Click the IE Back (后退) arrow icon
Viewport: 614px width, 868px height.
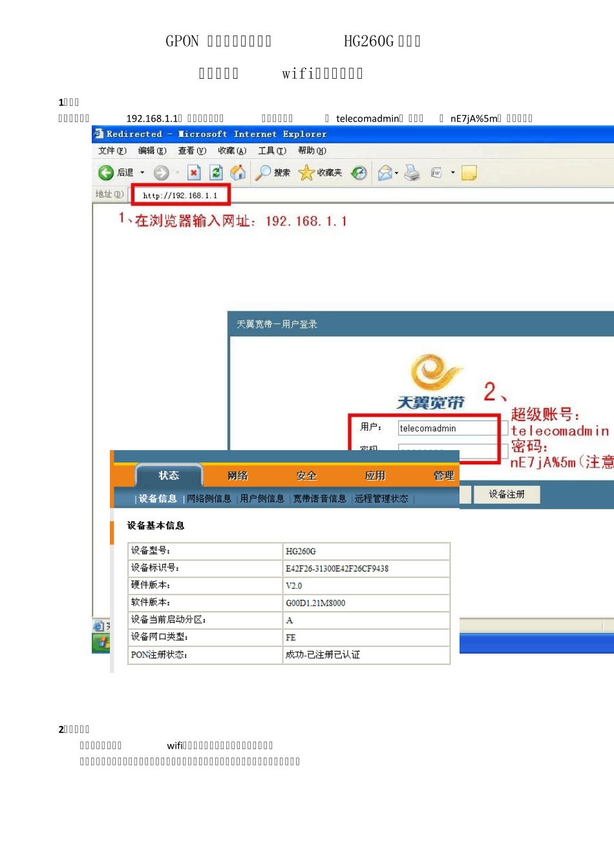(x=106, y=172)
